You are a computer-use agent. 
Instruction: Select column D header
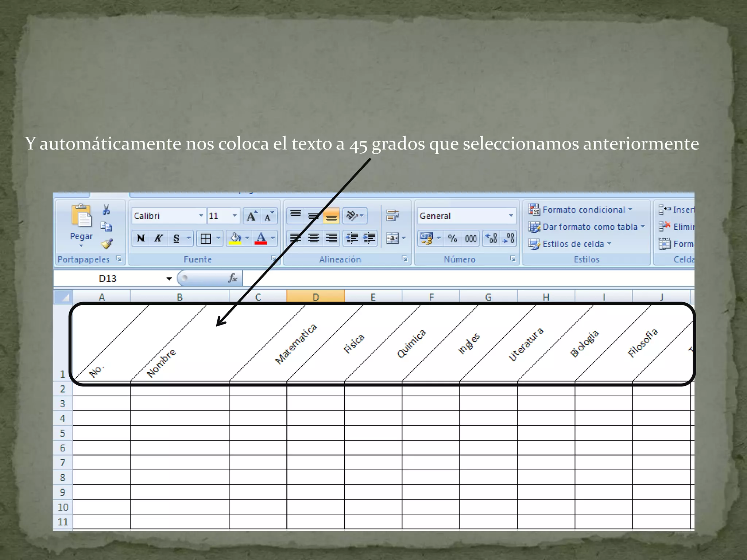click(x=316, y=297)
